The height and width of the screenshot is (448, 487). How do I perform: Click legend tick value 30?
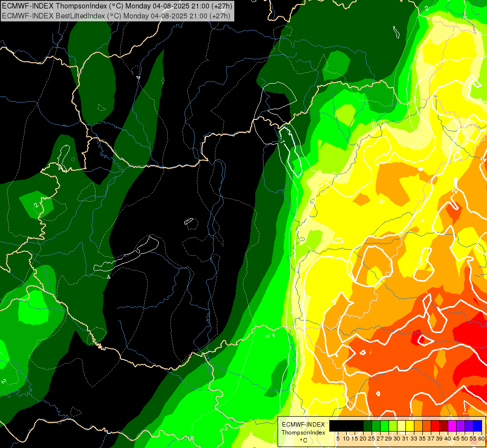[x=397, y=439]
